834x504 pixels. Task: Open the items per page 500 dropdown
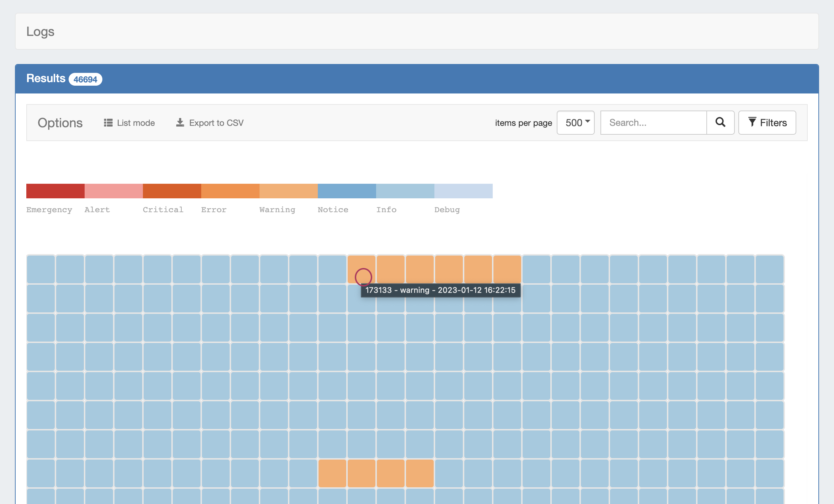[x=576, y=123]
